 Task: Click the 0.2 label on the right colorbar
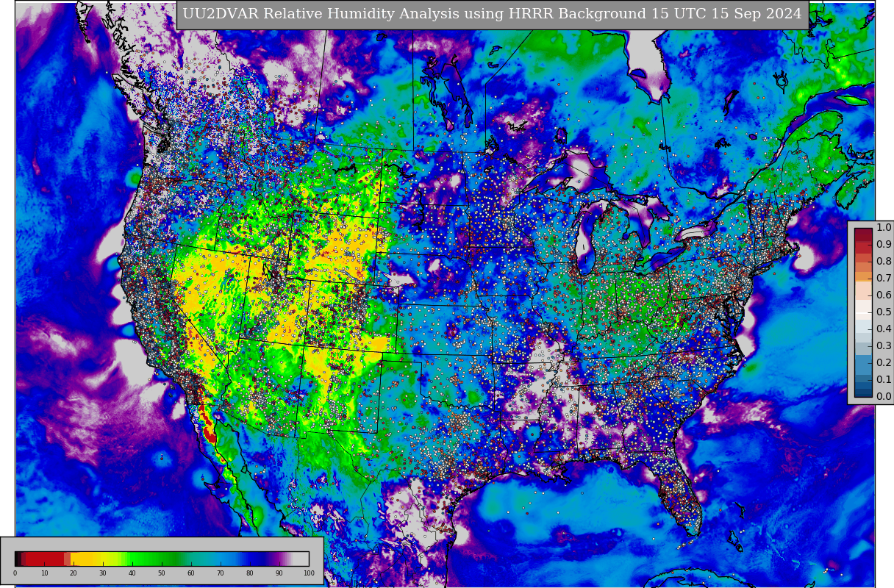click(x=884, y=363)
